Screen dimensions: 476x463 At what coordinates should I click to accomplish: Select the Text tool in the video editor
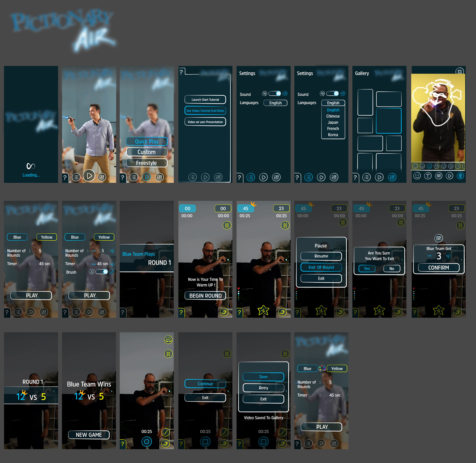[428, 176]
